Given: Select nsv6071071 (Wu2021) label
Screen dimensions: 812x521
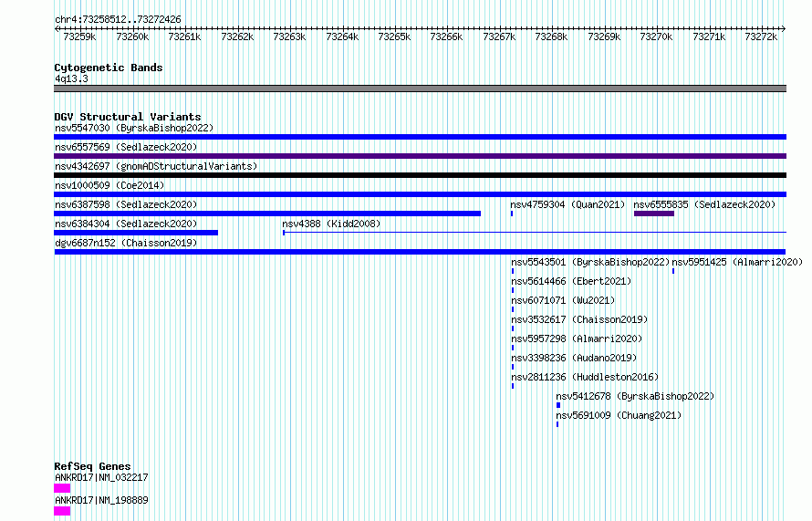Looking at the screenshot, I should (563, 300).
